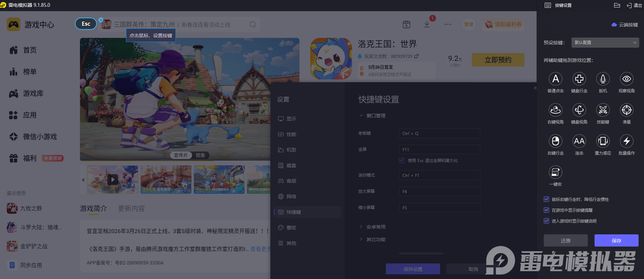Image resolution: width=644 pixels, height=279 pixels.
Task: Choose the 右键行走 mouse icon
Action: [x=556, y=141]
